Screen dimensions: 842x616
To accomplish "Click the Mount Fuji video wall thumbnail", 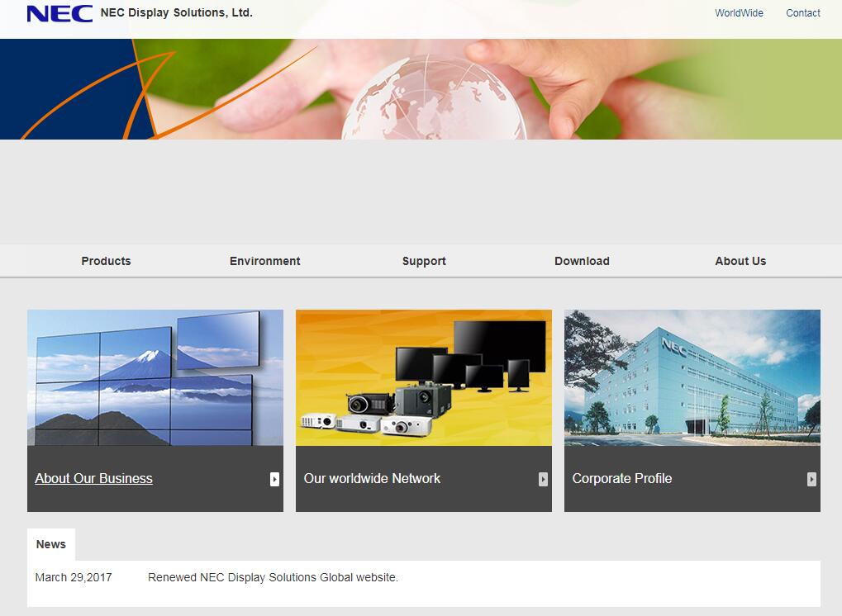I will pyautogui.click(x=155, y=377).
